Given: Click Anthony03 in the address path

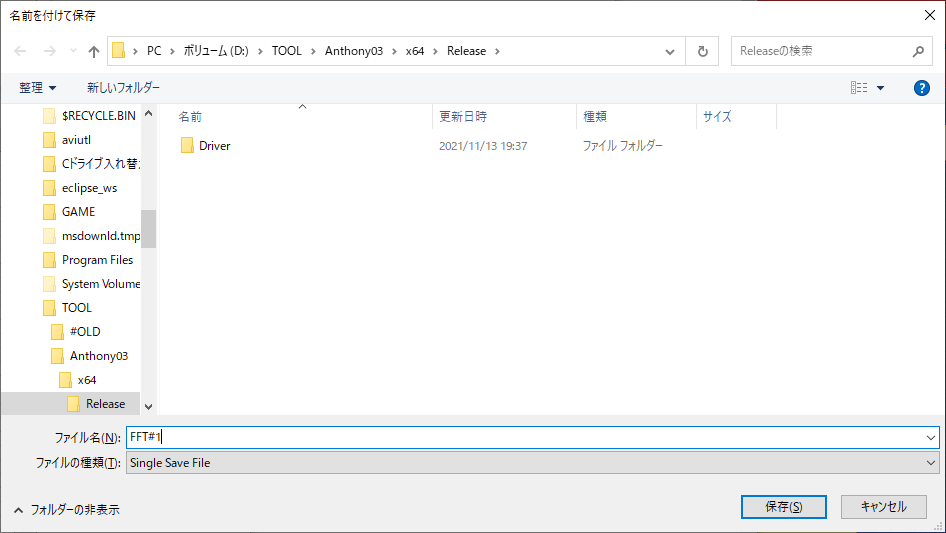Looking at the screenshot, I should click(x=354, y=51).
